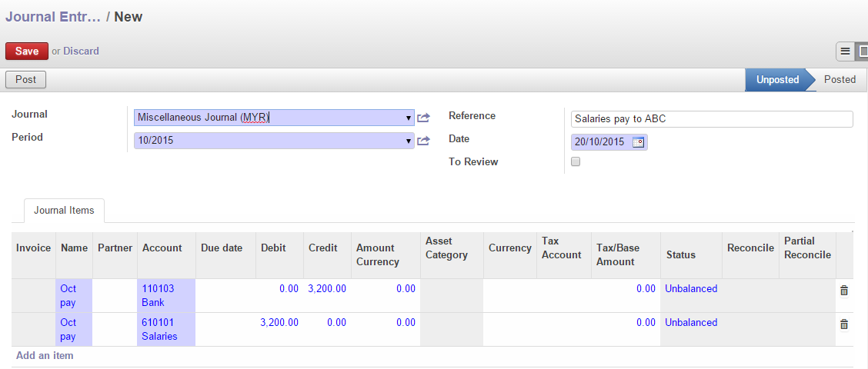This screenshot has width=868, height=369.
Task: Click the 3,200.00 debit in Salaries row
Action: pyautogui.click(x=279, y=323)
